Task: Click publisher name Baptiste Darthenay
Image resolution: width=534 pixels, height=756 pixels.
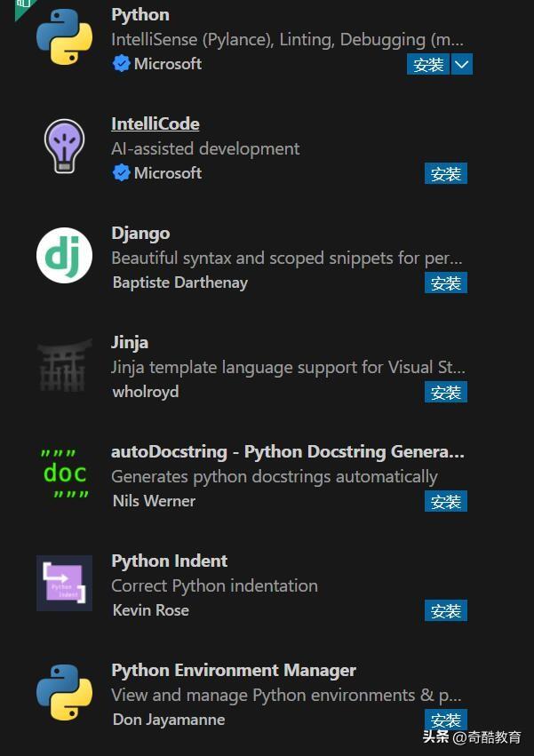Action: [180, 283]
